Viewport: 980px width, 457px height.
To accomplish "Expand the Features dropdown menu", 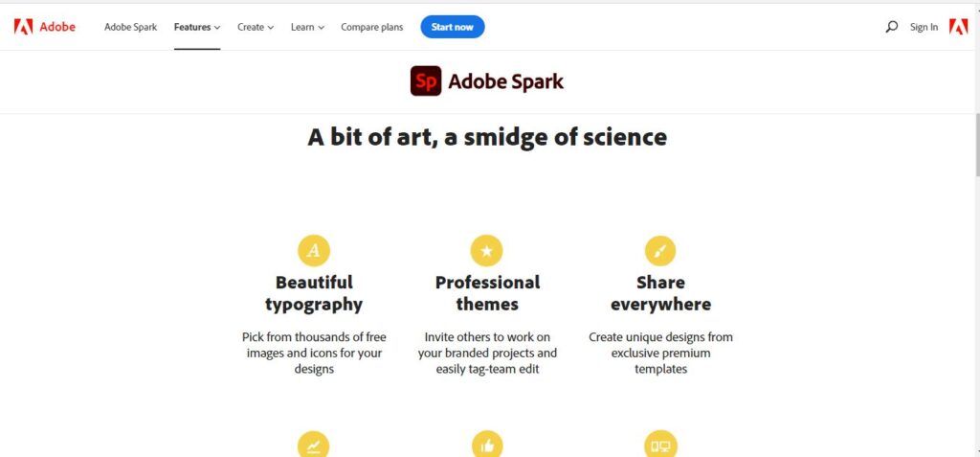I will [197, 27].
